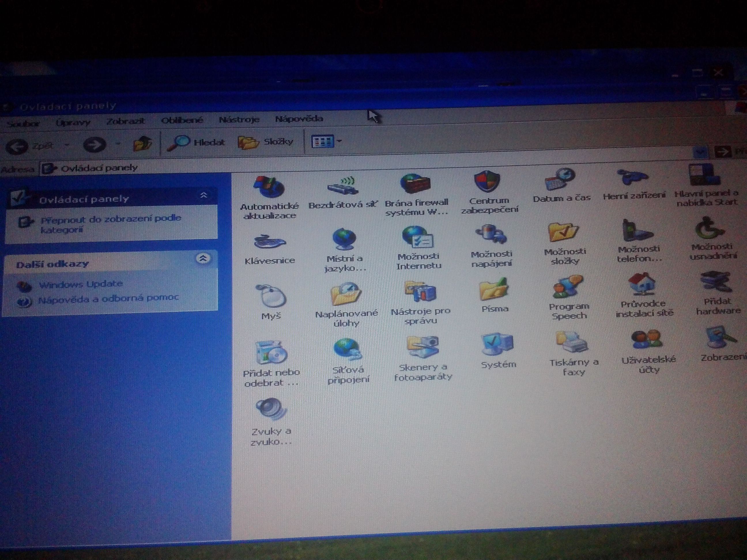Screen dimensions: 747x560
Task: Open Datum a čas icon
Action: click(560, 179)
